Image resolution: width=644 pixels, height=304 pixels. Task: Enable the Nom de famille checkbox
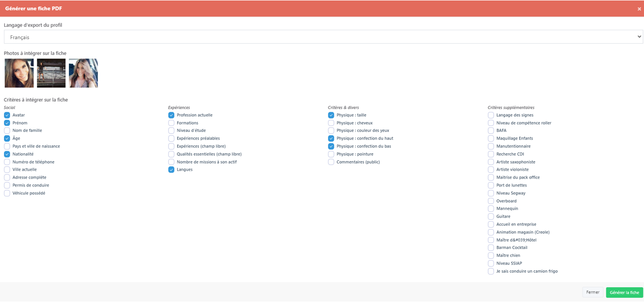pos(7,131)
